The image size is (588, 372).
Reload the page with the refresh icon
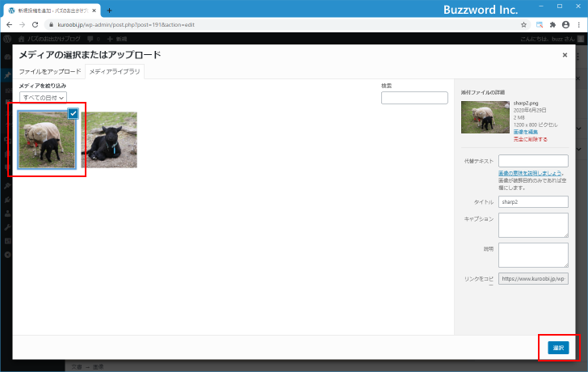pyautogui.click(x=35, y=25)
